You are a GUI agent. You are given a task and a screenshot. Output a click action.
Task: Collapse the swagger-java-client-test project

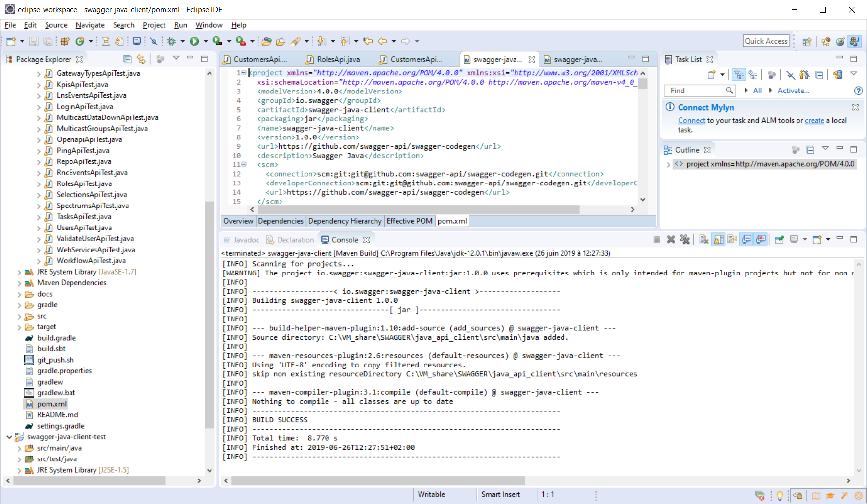(9, 437)
